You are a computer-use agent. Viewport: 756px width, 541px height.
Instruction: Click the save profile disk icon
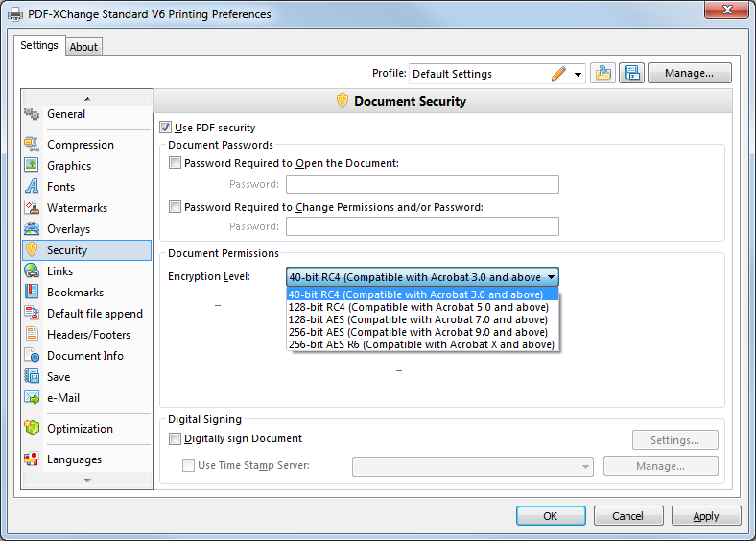(x=631, y=73)
